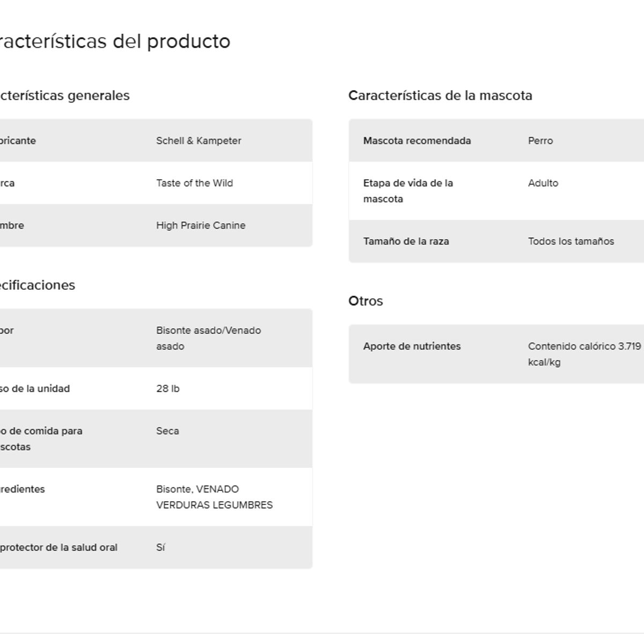The width and height of the screenshot is (644, 644).
Task: Click the 'Características de la mascota' section heading
Action: [440, 96]
